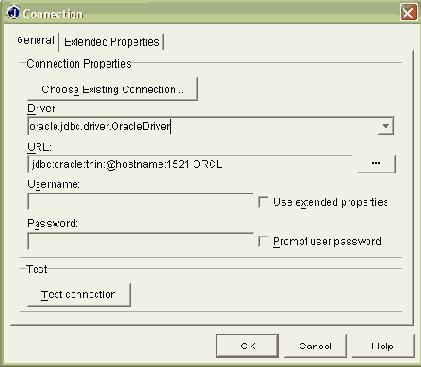The height and width of the screenshot is (367, 421).
Task: Enable Use extended properties checkbox
Action: [x=263, y=202]
